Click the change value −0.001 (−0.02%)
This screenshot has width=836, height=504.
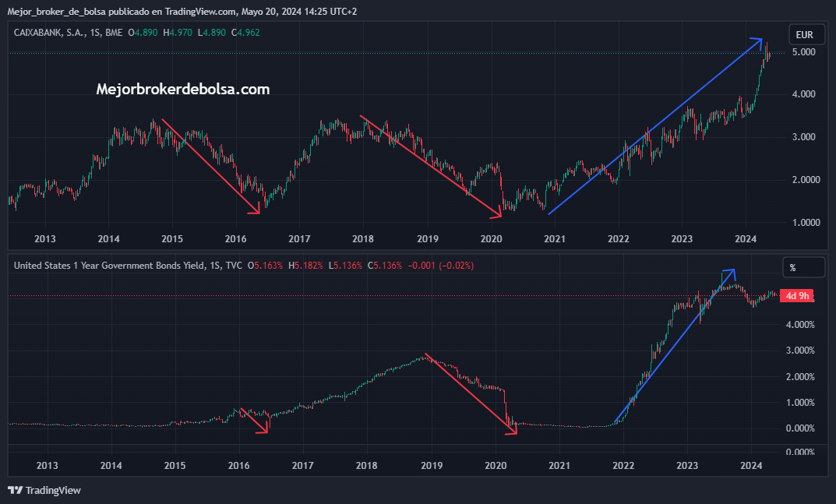tap(440, 265)
